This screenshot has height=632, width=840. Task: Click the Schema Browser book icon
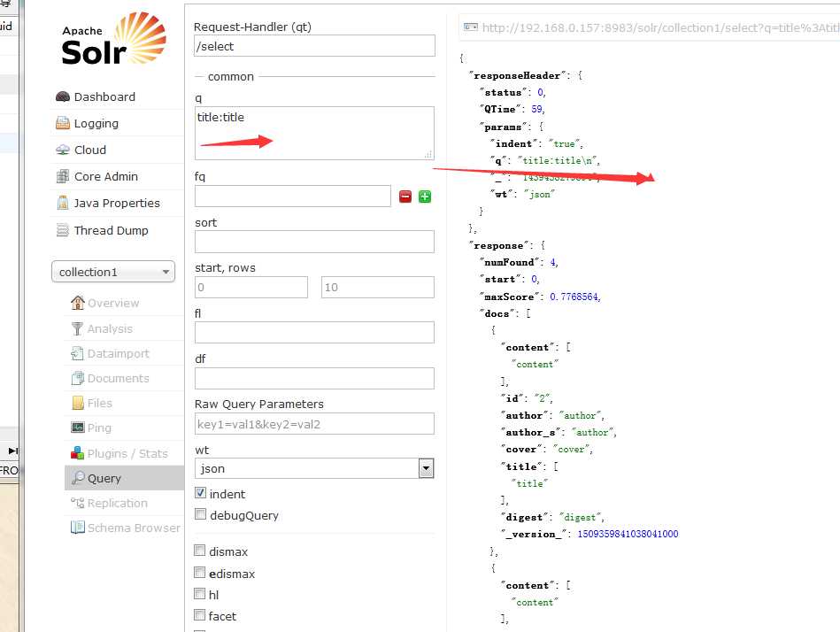click(78, 528)
